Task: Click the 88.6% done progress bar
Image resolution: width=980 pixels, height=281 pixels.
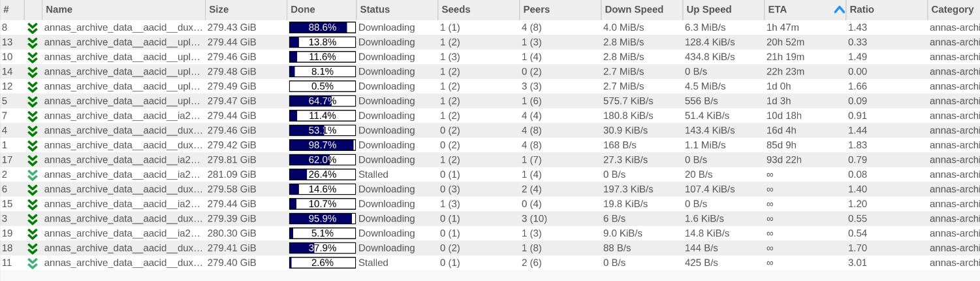Action: [322, 27]
